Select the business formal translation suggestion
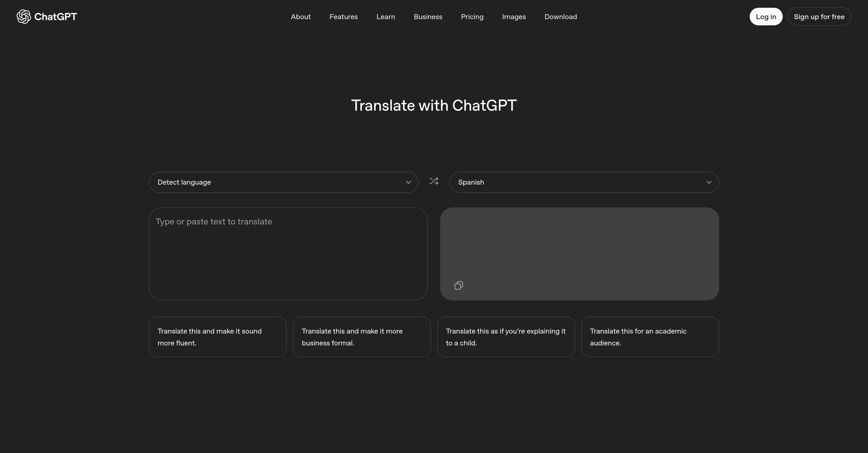 coord(362,337)
